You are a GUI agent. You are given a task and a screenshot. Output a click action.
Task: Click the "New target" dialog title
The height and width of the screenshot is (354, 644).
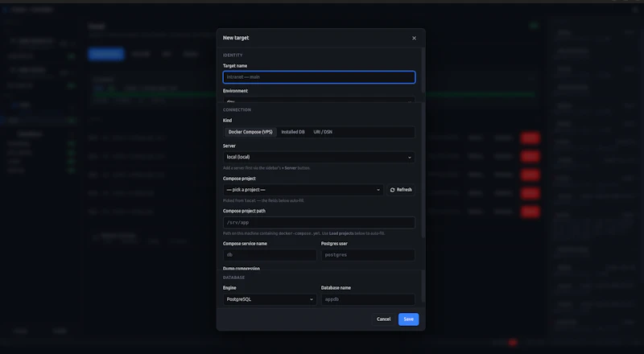236,38
